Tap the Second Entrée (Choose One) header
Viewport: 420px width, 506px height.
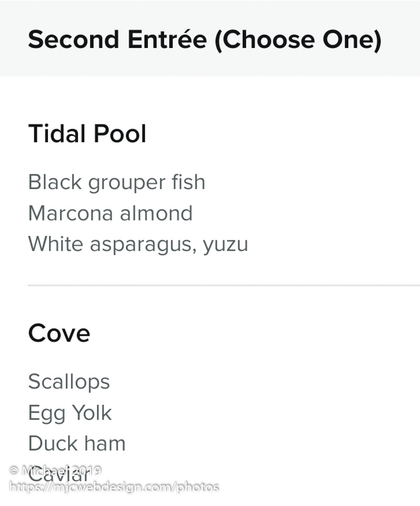click(205, 39)
